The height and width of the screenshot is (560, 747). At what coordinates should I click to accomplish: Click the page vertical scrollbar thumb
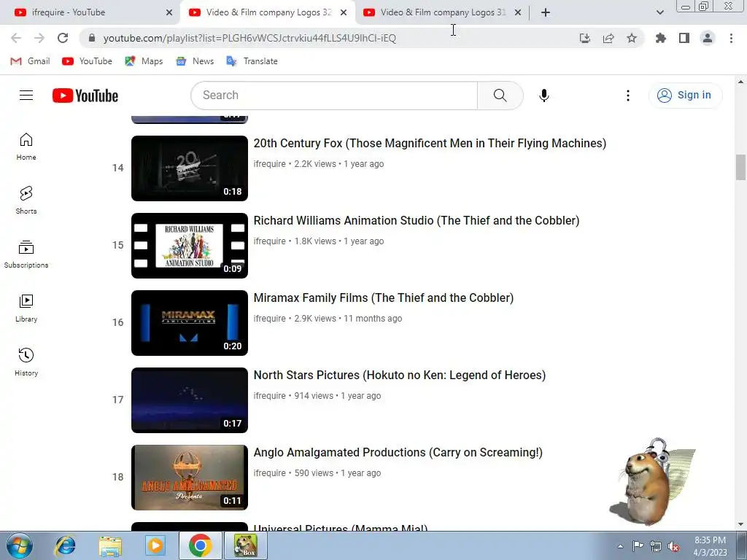(x=740, y=167)
